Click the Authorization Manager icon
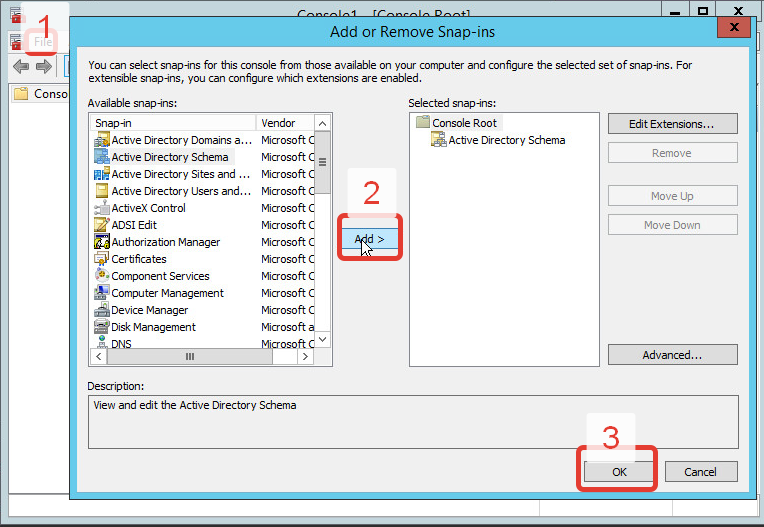 coord(102,242)
